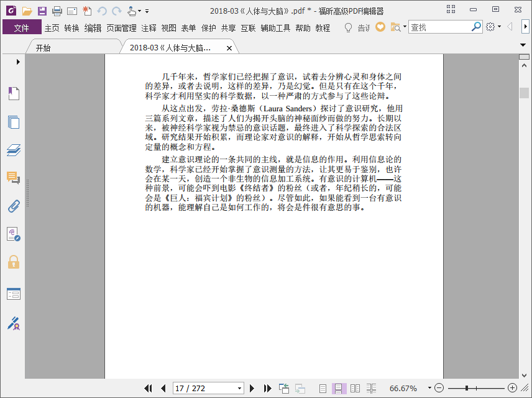Image resolution: width=532 pixels, height=398 pixels.
Task: Open the settings gear icon
Action: tap(490, 27)
